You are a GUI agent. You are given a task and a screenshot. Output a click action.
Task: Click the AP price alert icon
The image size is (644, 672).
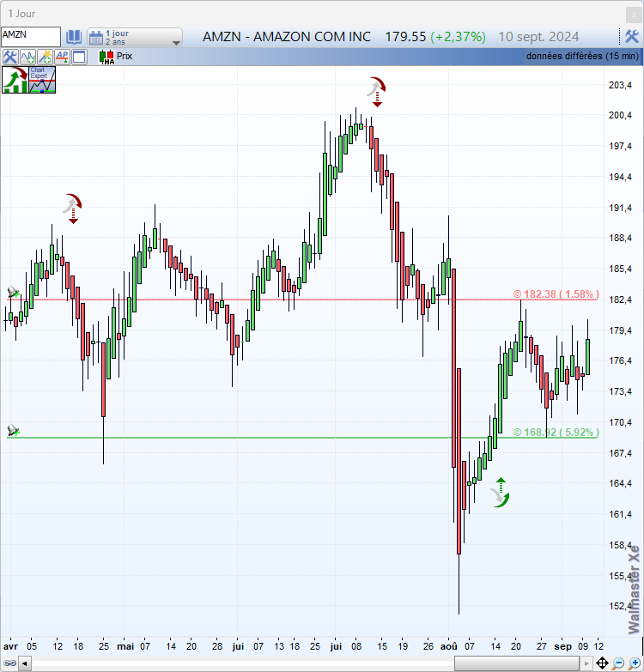tap(62, 57)
